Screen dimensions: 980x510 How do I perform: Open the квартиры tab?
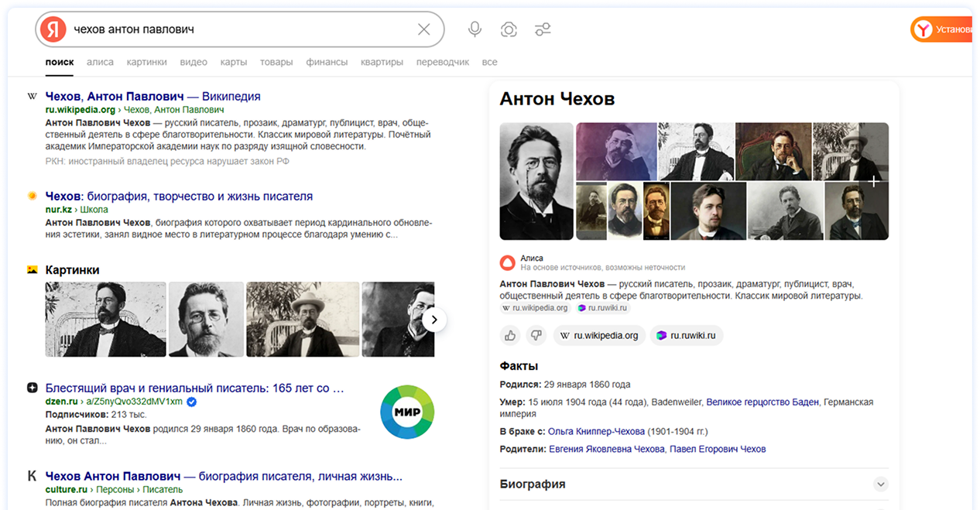coord(382,62)
